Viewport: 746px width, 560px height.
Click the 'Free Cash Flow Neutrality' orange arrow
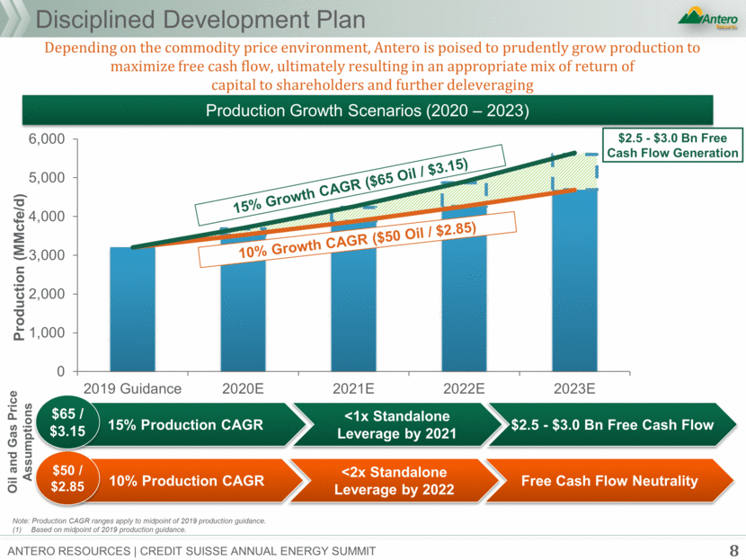pyautogui.click(x=610, y=481)
